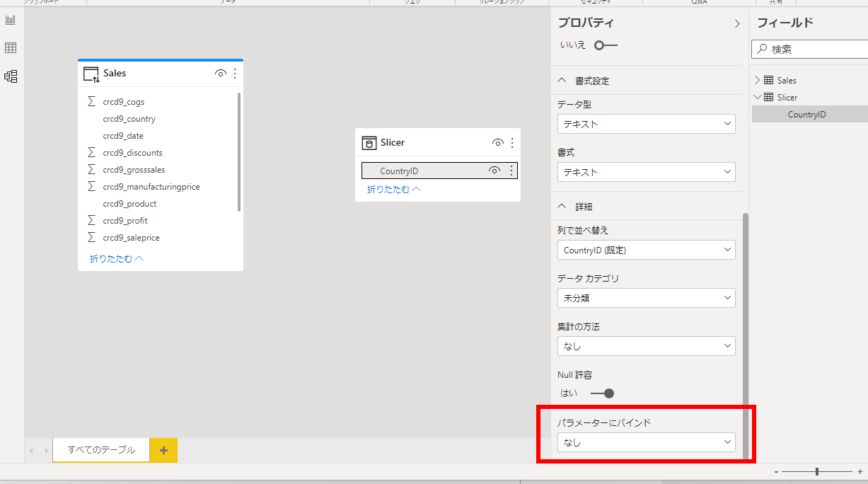
Task: Click sigma icon beside crcd9_profit
Action: pos(91,220)
